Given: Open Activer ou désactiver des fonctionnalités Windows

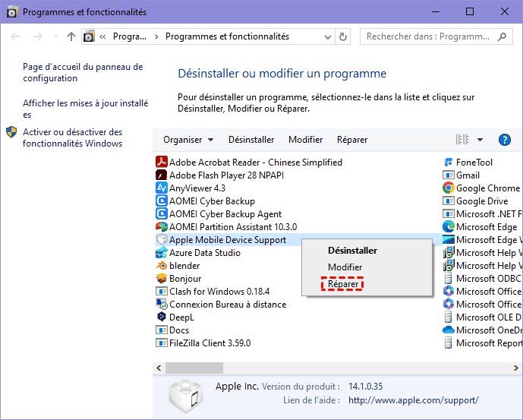Looking at the screenshot, I should pos(72,137).
